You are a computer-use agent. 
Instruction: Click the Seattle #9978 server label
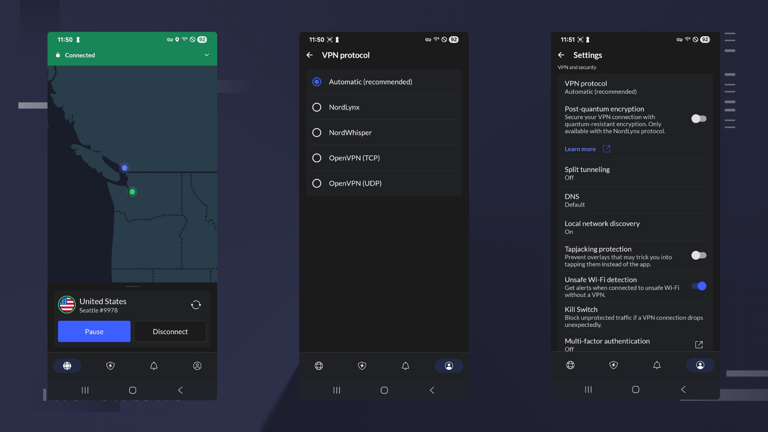click(x=98, y=311)
